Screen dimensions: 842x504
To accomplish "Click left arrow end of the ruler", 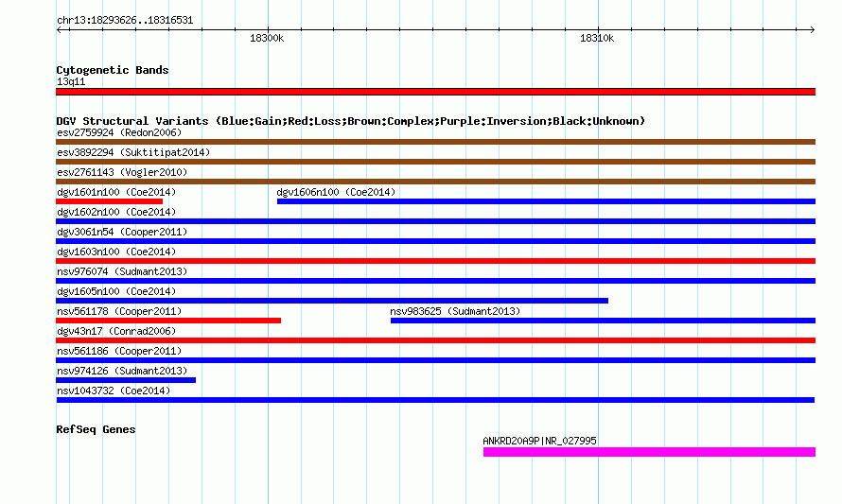I will tap(59, 30).
